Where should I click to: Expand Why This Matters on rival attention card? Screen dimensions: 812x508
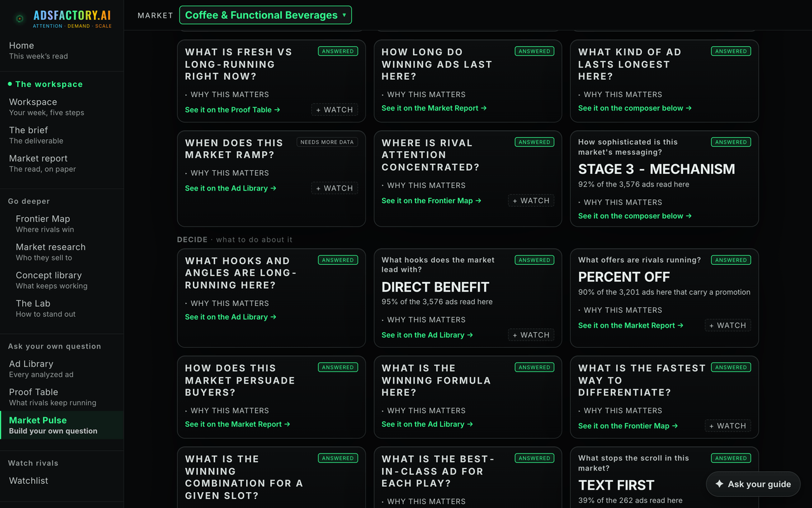tap(424, 185)
